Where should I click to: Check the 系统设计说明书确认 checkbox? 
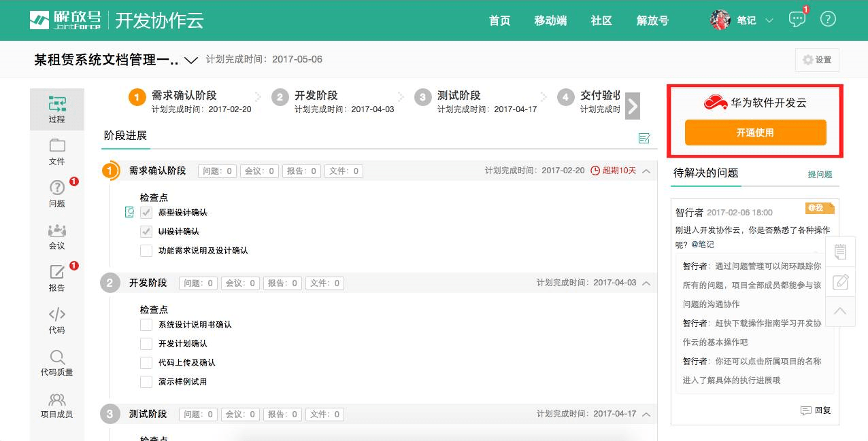tap(146, 325)
